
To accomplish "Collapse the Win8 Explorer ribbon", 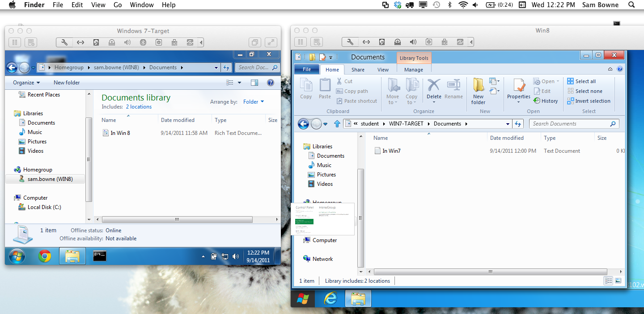I will pyautogui.click(x=610, y=69).
